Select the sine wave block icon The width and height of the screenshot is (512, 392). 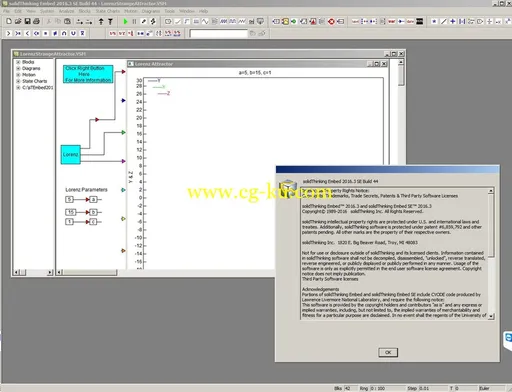[x=205, y=21]
